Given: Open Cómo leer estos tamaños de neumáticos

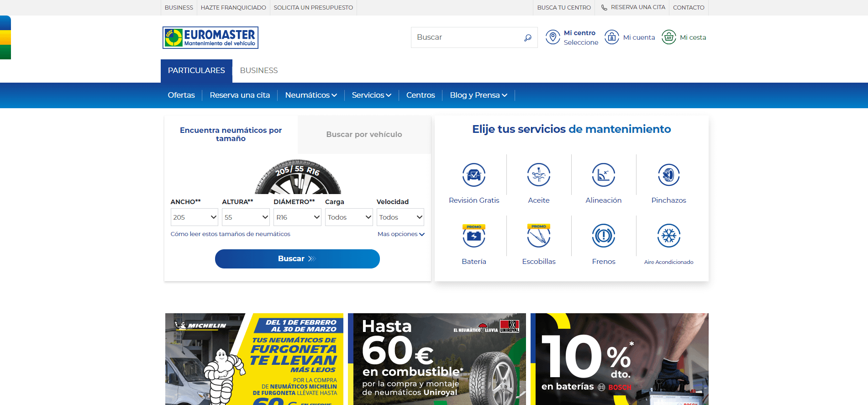Looking at the screenshot, I should click(231, 234).
